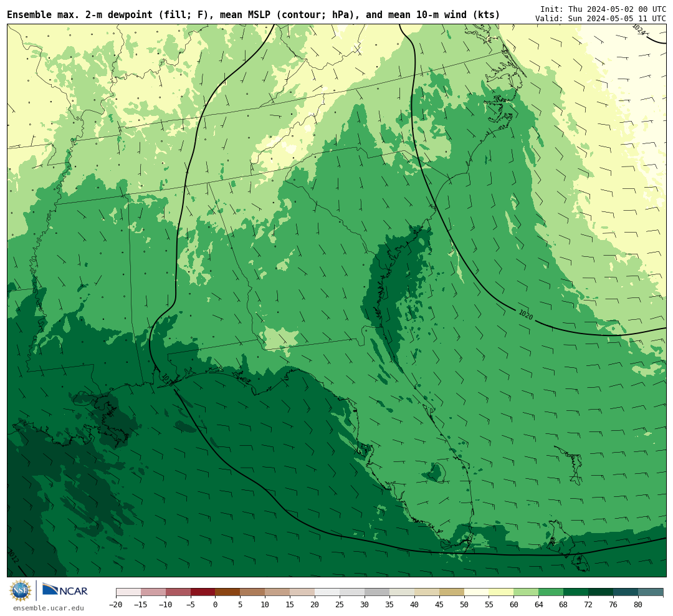This screenshot has width=673, height=616.
Task: Click the colorbar tick label '72'
Action: pos(589,605)
